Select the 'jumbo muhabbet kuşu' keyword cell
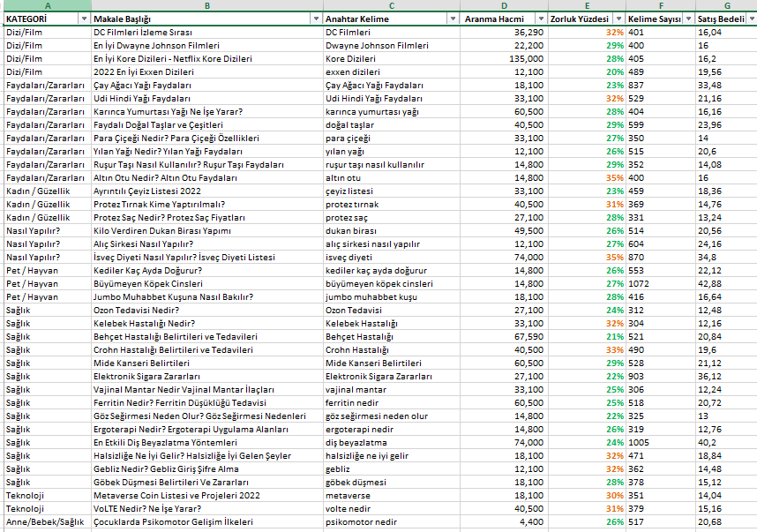The image size is (757, 532). (x=392, y=297)
